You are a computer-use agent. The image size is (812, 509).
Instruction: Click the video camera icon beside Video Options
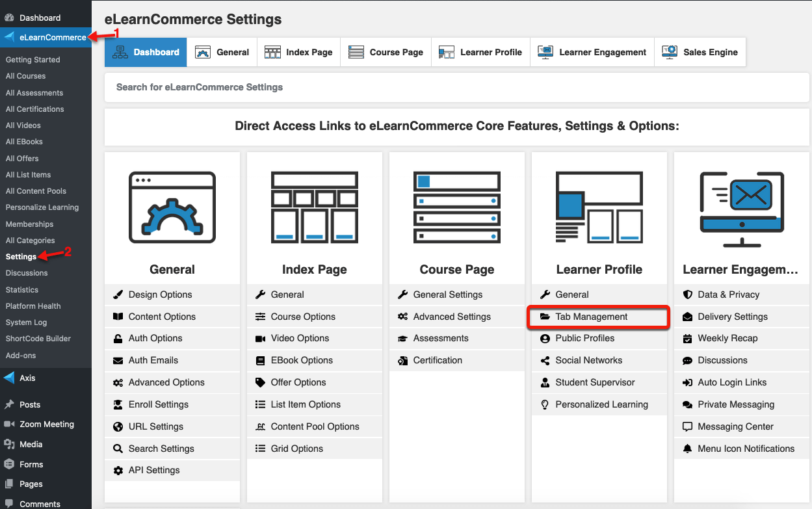260,338
